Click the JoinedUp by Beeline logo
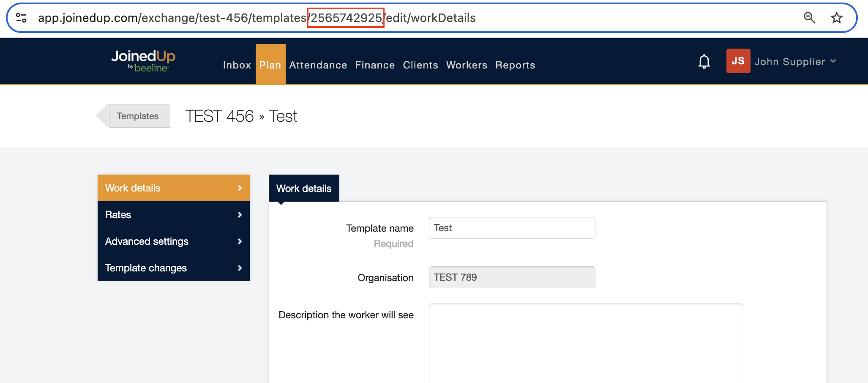 [143, 61]
